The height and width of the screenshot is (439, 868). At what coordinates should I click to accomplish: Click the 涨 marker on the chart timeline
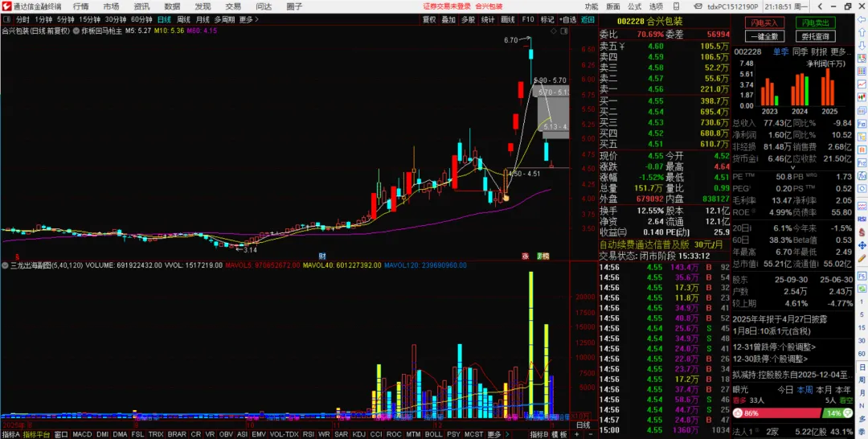coord(525,256)
